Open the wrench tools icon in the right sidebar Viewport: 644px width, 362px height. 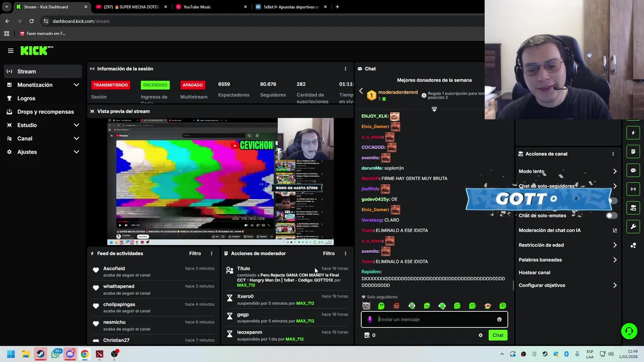[x=633, y=226]
